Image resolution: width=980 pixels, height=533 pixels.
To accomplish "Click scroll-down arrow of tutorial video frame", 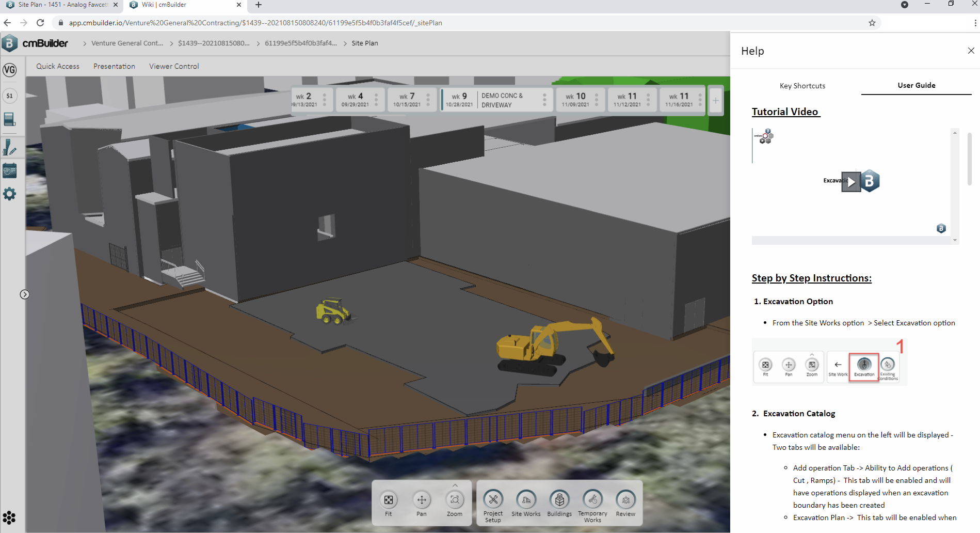I will pyautogui.click(x=955, y=240).
